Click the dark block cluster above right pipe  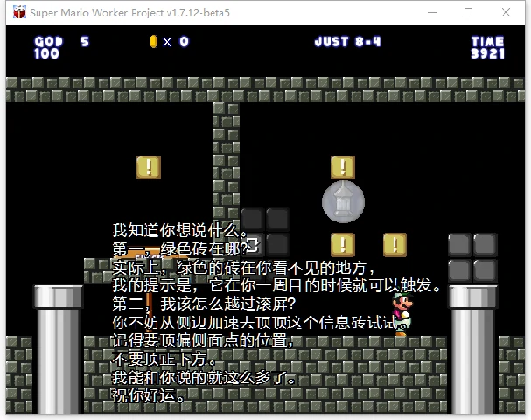point(472,258)
